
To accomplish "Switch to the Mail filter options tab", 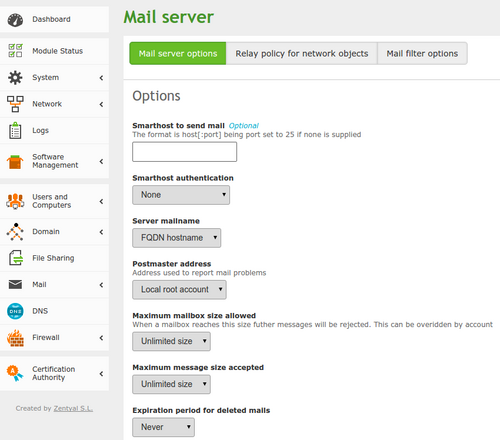I will [x=422, y=53].
